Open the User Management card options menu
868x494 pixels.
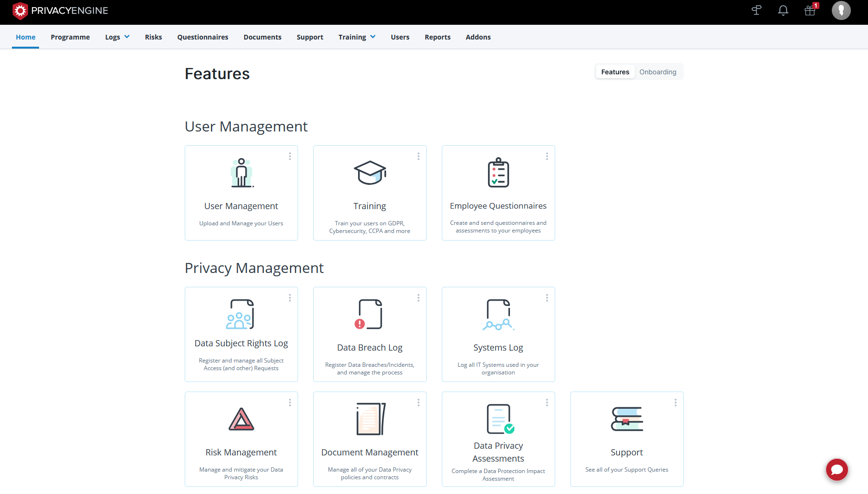click(x=289, y=156)
